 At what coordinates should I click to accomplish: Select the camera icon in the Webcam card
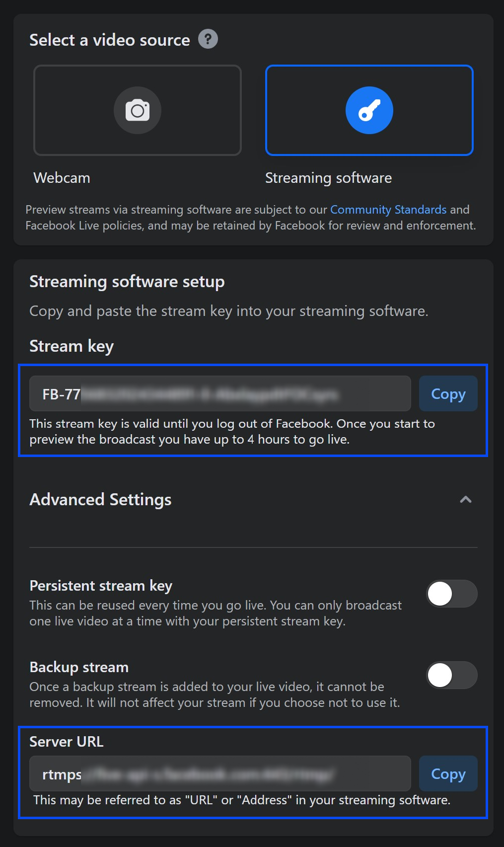coord(138,110)
